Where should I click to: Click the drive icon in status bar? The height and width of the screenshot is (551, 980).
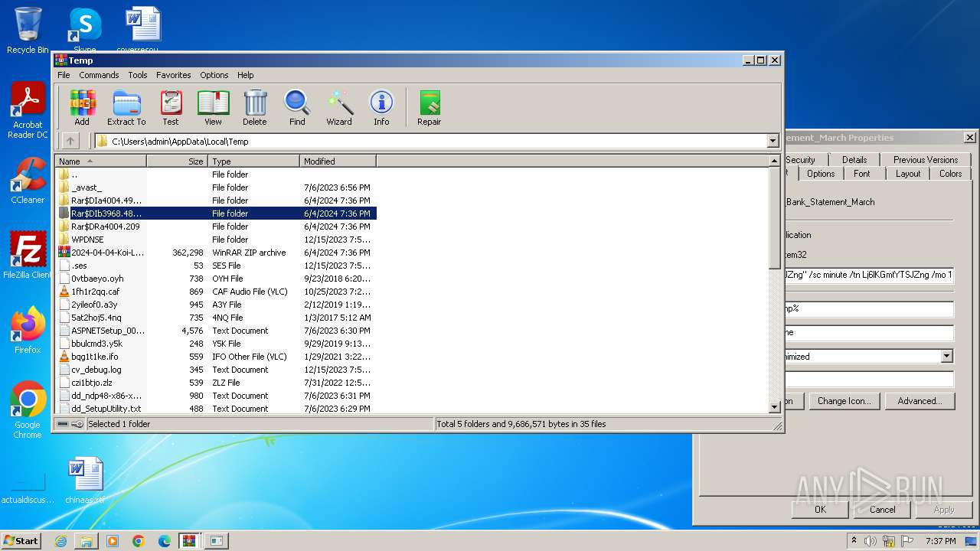click(x=63, y=424)
